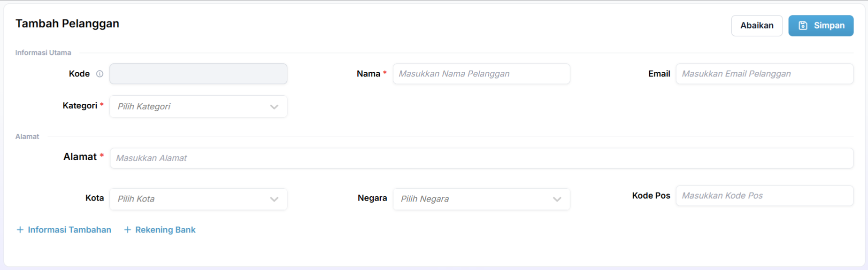Click the Email field label
This screenshot has width=868, height=270.
[x=659, y=74]
